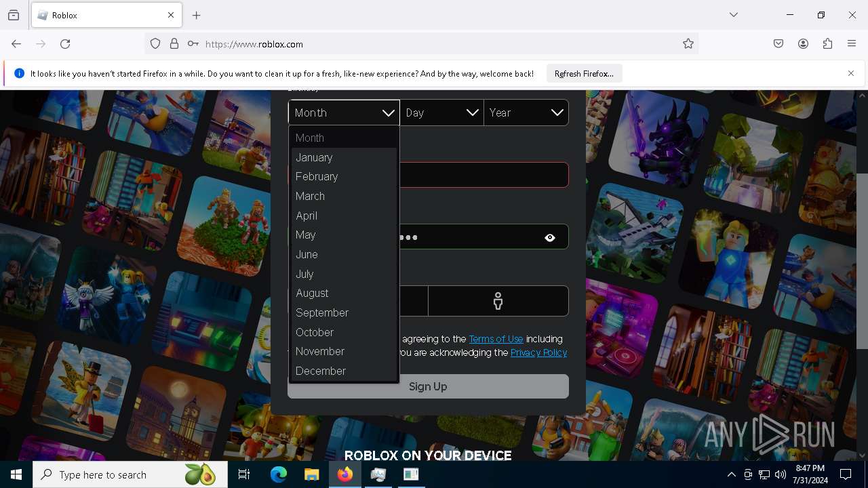This screenshot has height=488, width=868.
Task: Open the Privacy Policy link
Action: coord(538,352)
